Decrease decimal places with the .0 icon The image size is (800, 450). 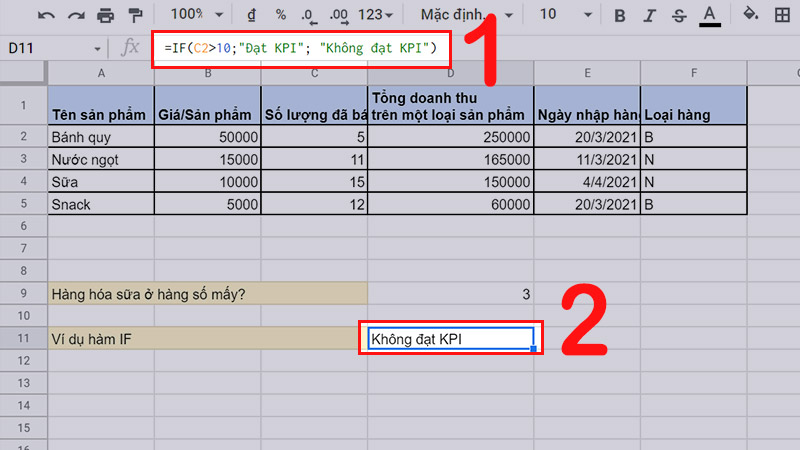(x=309, y=16)
